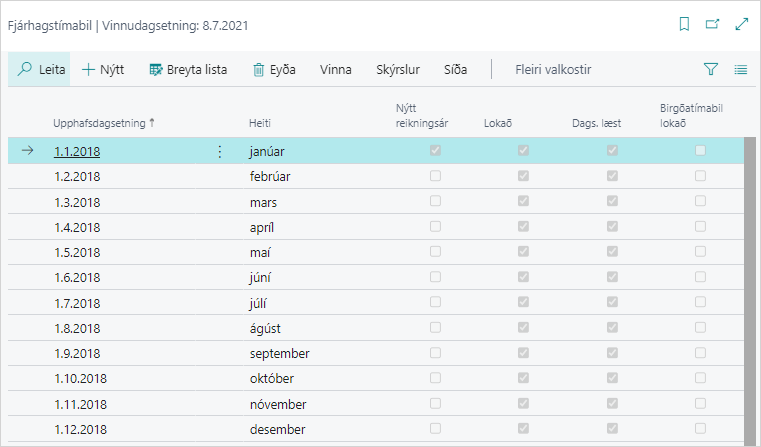Click the list view layout icon
This screenshot has height=447, width=761.
click(x=741, y=70)
